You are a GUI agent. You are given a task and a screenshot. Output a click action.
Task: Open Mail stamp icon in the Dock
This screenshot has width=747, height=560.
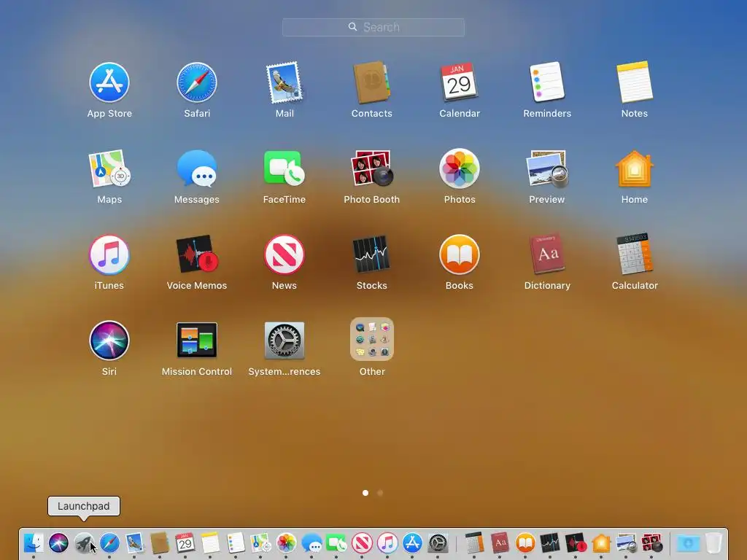134,542
